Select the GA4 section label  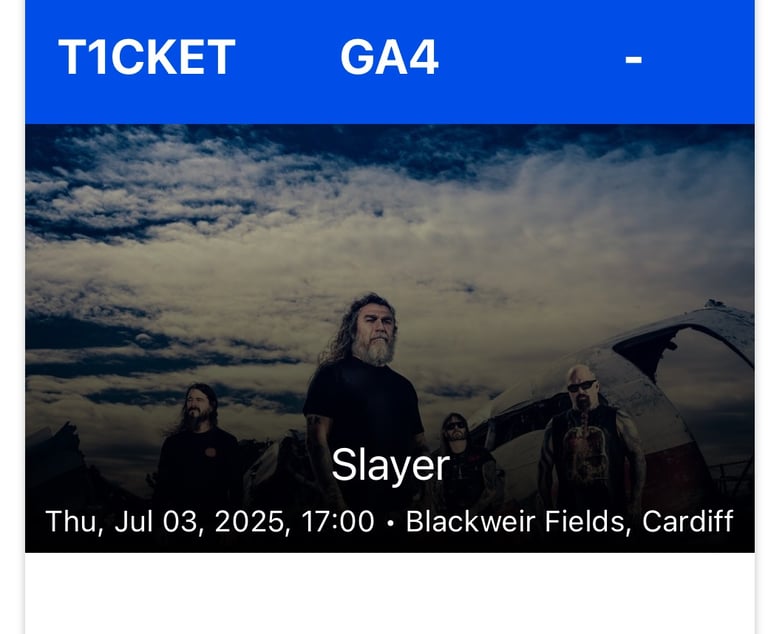(x=389, y=57)
